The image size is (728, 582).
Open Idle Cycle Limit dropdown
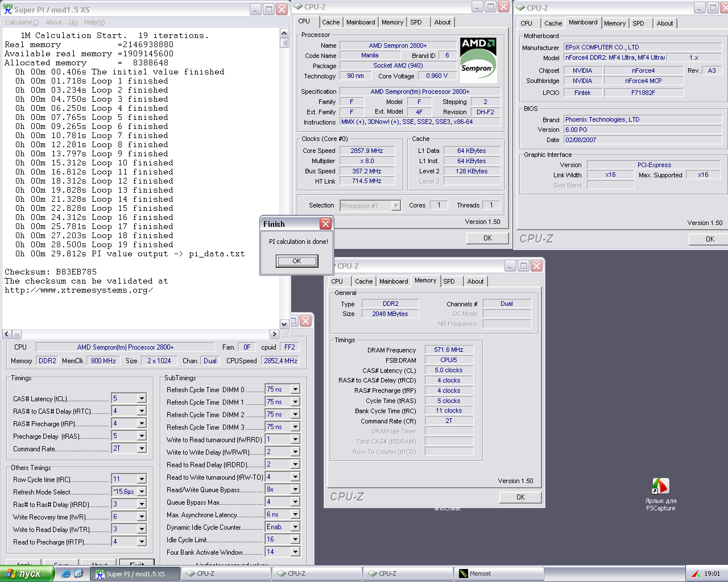tap(295, 539)
